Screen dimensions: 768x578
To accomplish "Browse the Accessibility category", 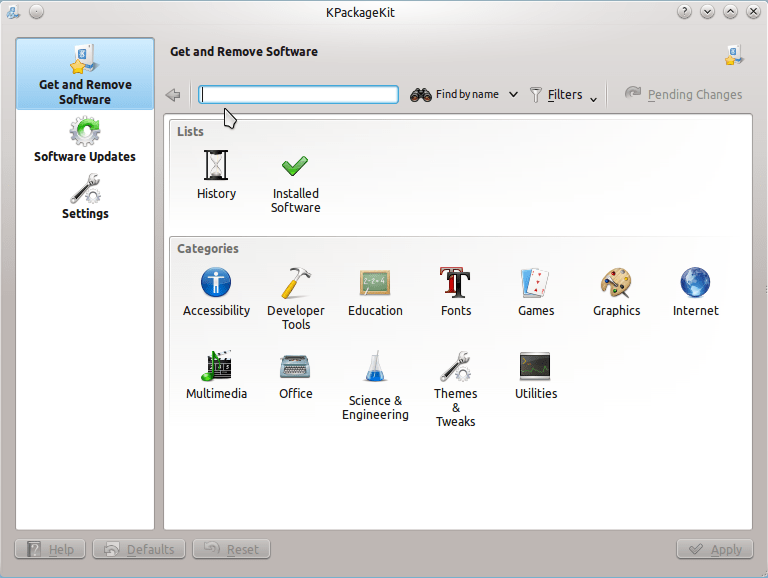I will coord(216,292).
